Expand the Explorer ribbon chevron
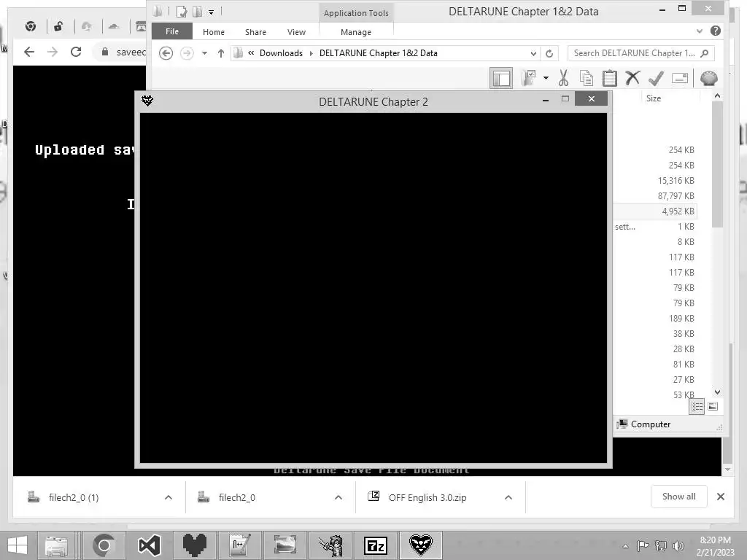 point(699,31)
